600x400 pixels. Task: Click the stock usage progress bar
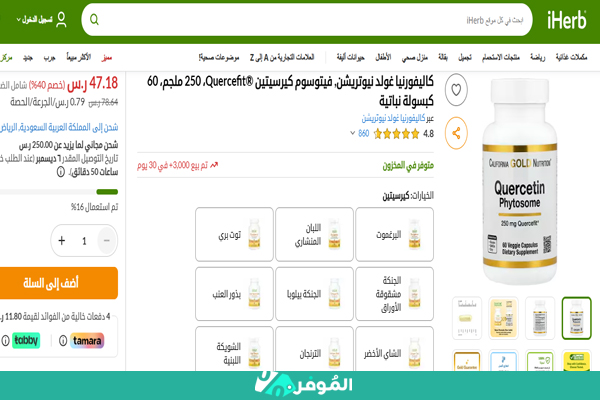tap(59, 192)
